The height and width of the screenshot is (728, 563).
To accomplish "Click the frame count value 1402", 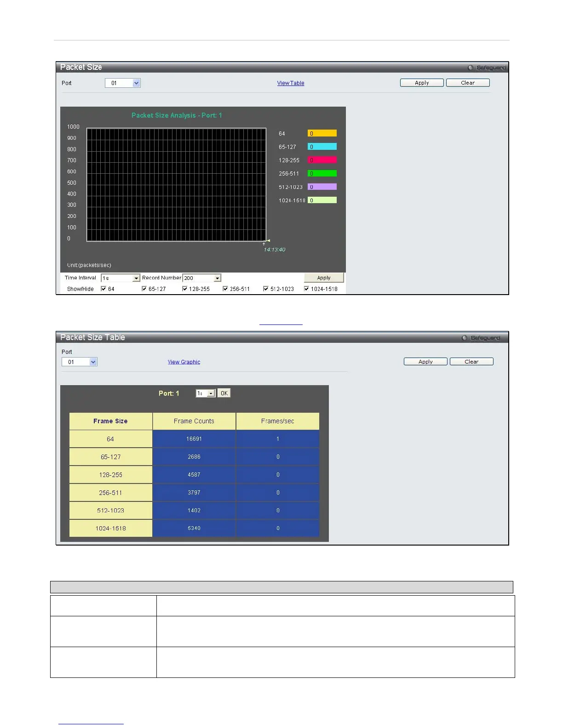I will [x=194, y=511].
